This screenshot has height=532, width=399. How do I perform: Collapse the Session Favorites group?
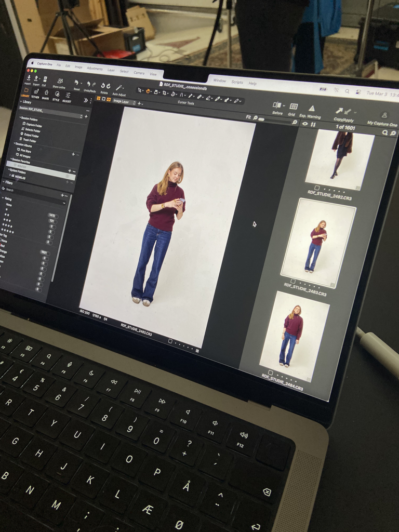coord(11,159)
